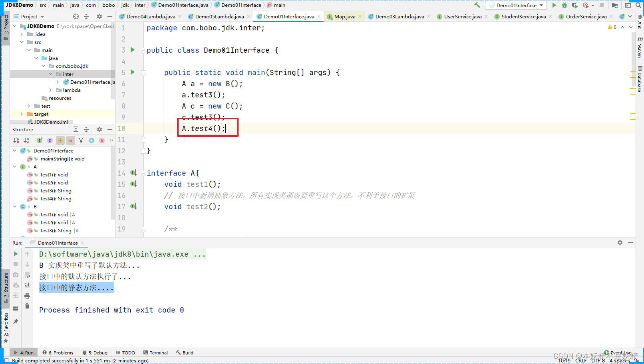The height and width of the screenshot is (364, 644).
Task: Collapse interface A in Structure tree
Action: point(15,166)
